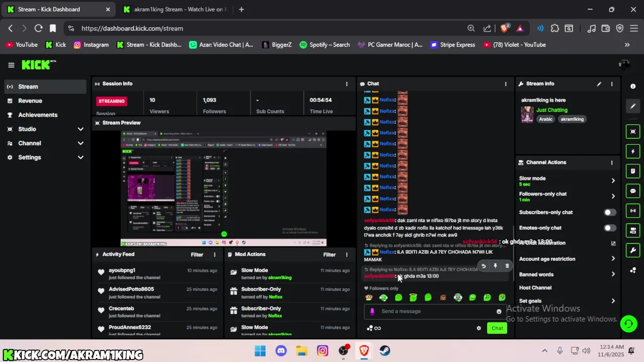Toggle the chat bubble widget icon in the right sidebar
The width and height of the screenshot is (644, 362).
point(633,191)
